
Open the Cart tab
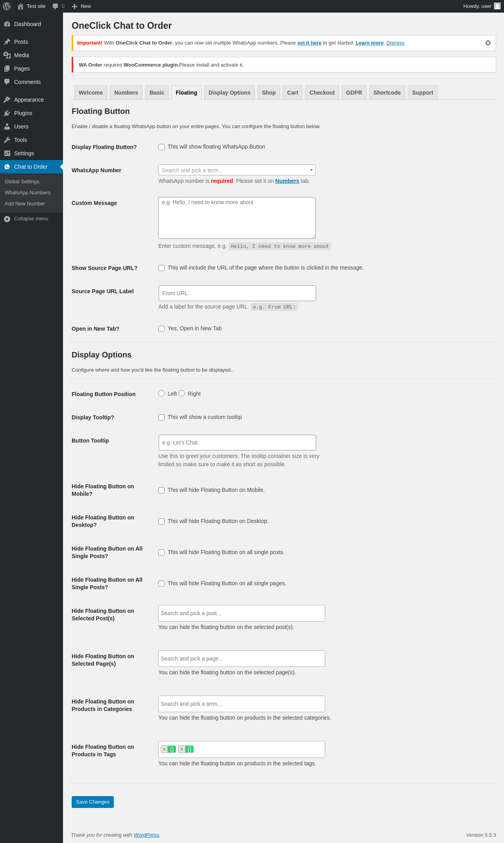click(293, 93)
